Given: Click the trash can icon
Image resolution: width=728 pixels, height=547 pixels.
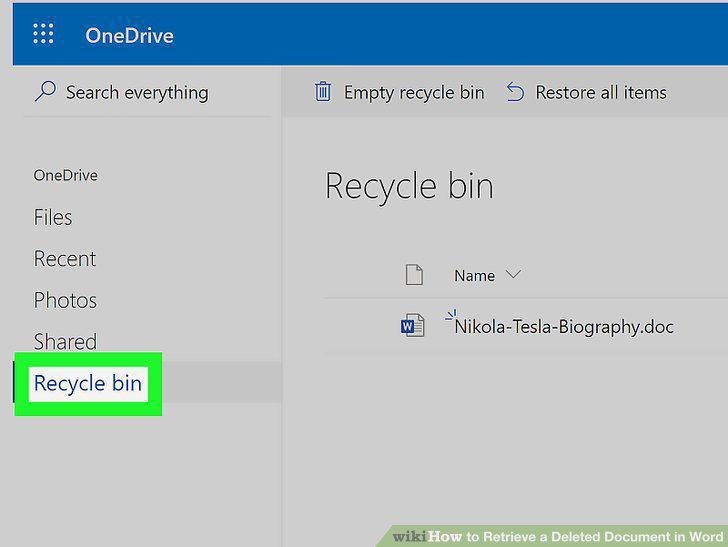Looking at the screenshot, I should tap(323, 91).
